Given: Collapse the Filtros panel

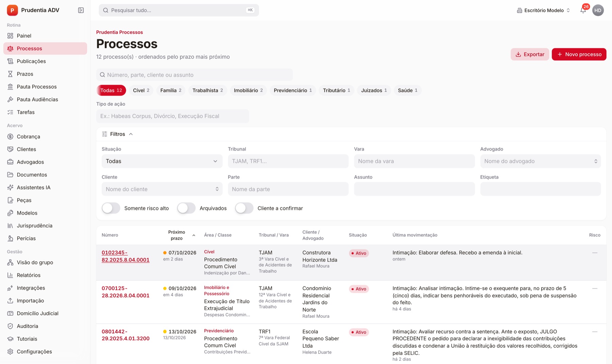Looking at the screenshot, I should (117, 134).
